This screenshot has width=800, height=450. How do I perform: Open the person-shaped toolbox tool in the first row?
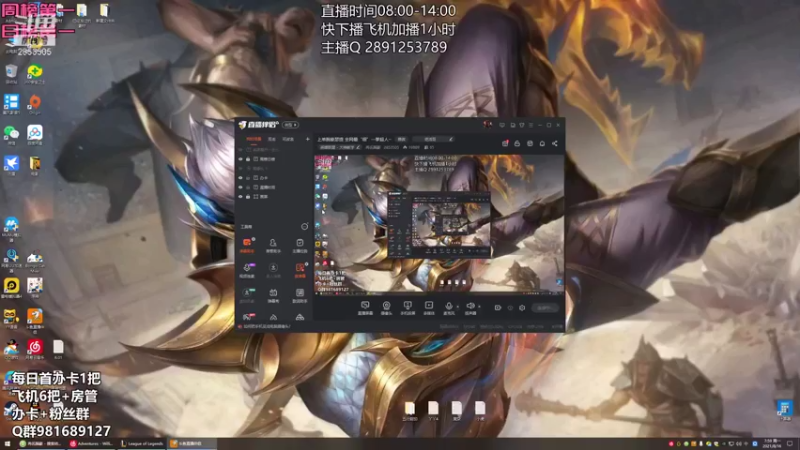[x=273, y=244]
